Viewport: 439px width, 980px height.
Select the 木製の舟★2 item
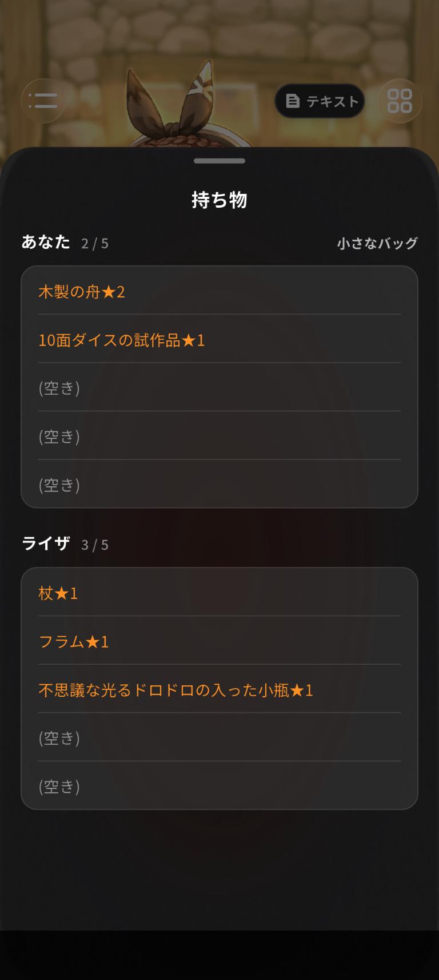click(x=219, y=292)
